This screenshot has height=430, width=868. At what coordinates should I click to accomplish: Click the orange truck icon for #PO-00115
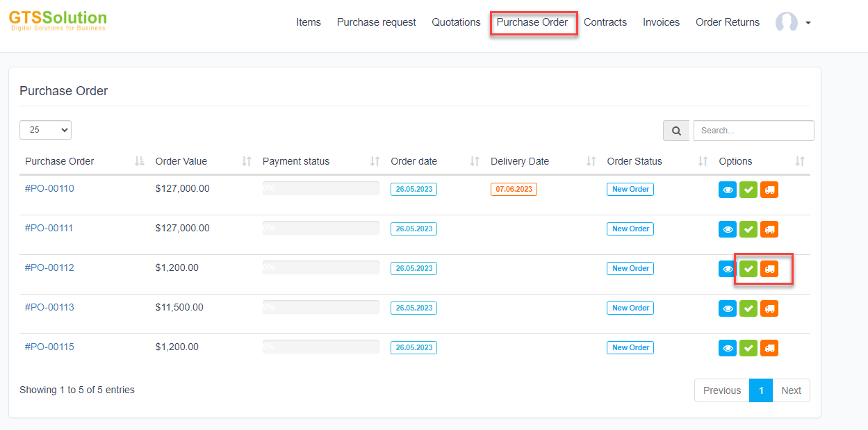pyautogui.click(x=769, y=348)
